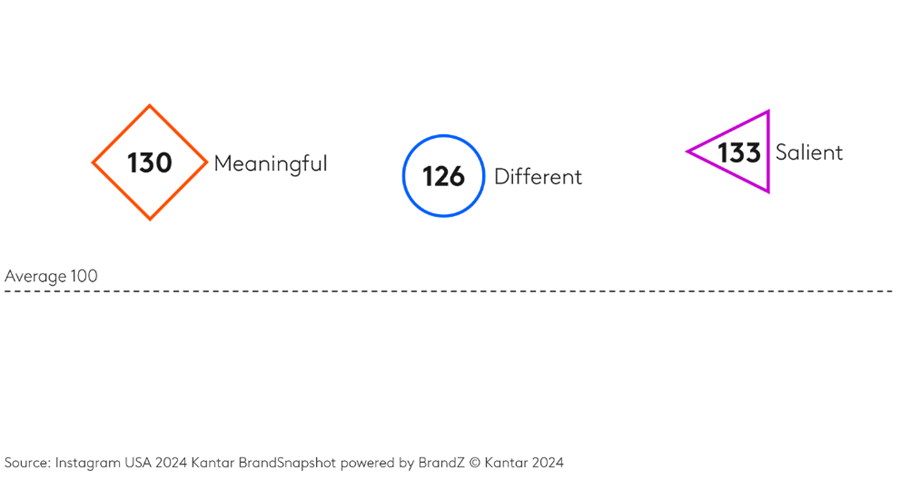Select the 126 score number
The image size is (900, 480).
coord(443,177)
